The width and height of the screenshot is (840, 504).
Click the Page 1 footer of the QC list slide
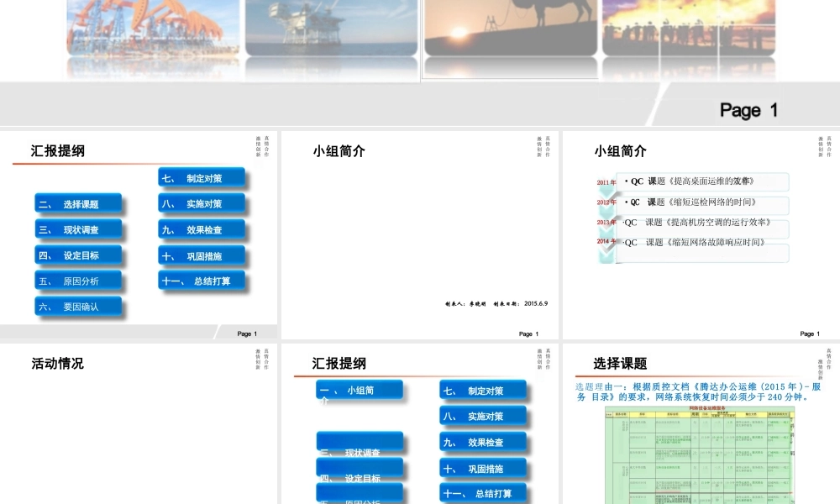point(810,333)
